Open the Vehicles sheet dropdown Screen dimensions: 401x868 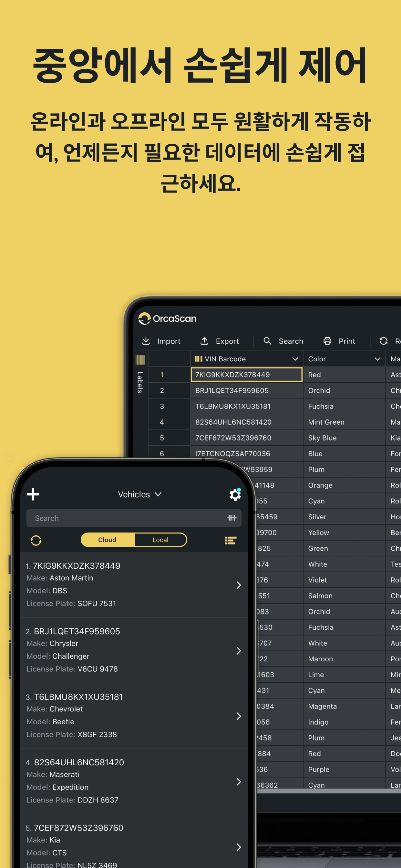(x=139, y=494)
